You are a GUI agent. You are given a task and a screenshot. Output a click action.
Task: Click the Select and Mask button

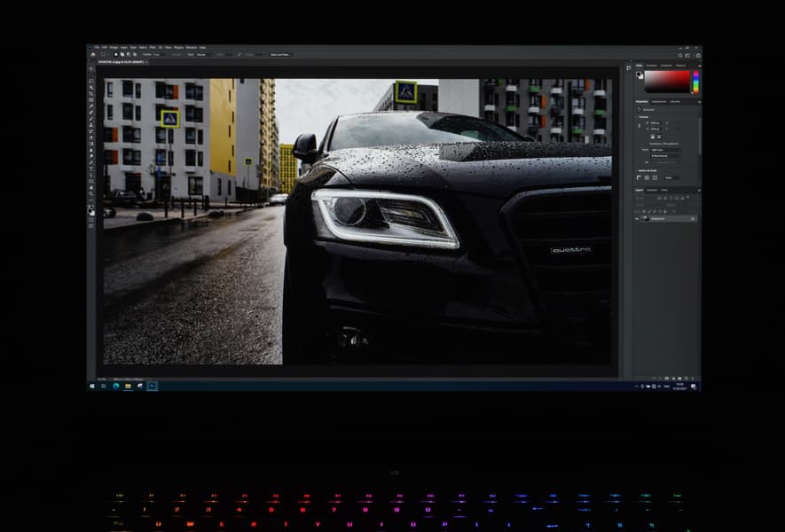coord(281,55)
